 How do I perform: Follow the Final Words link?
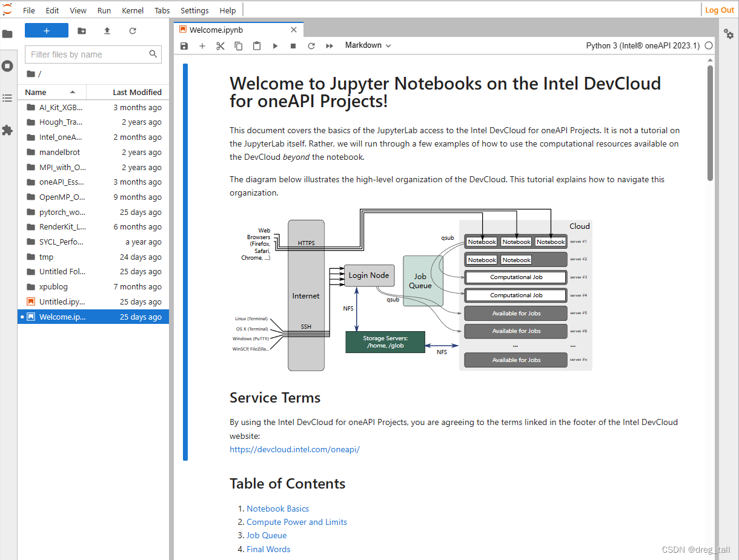coord(268,549)
